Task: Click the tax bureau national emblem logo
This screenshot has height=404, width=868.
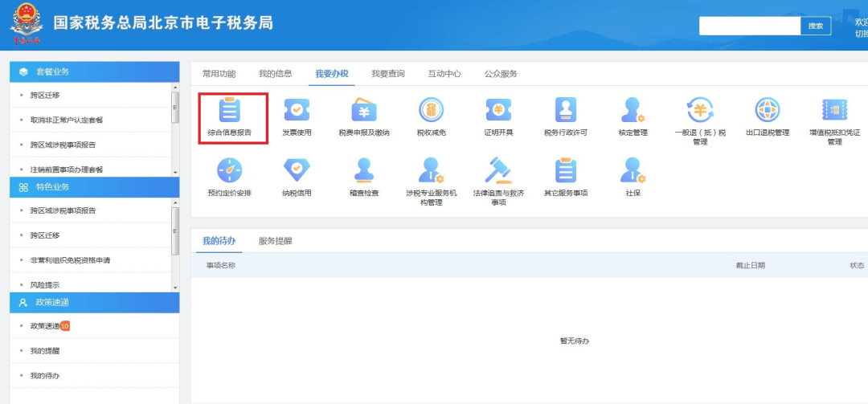Action: 26,24
